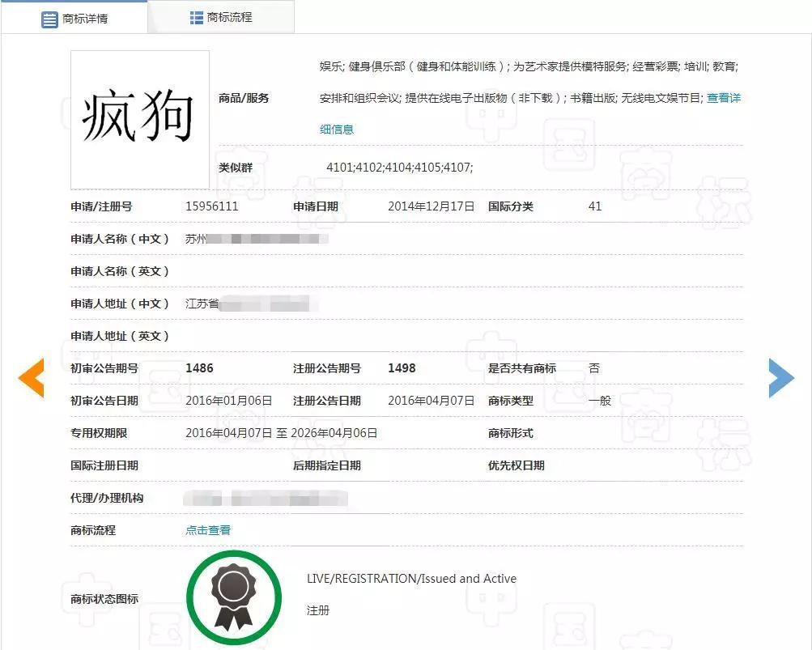Switch to the 商标详情 tab label
The width and height of the screenshot is (812, 650).
pyautogui.click(x=85, y=19)
